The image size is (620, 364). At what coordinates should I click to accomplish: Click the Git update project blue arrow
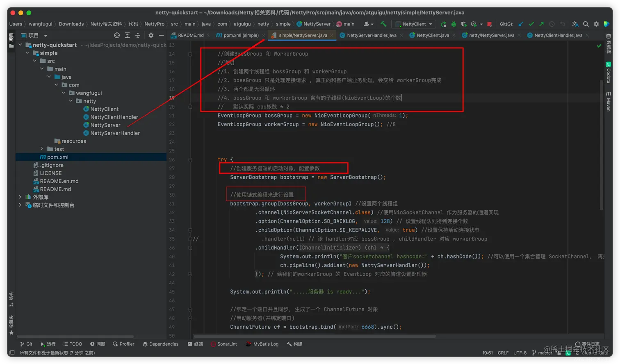pyautogui.click(x=521, y=24)
